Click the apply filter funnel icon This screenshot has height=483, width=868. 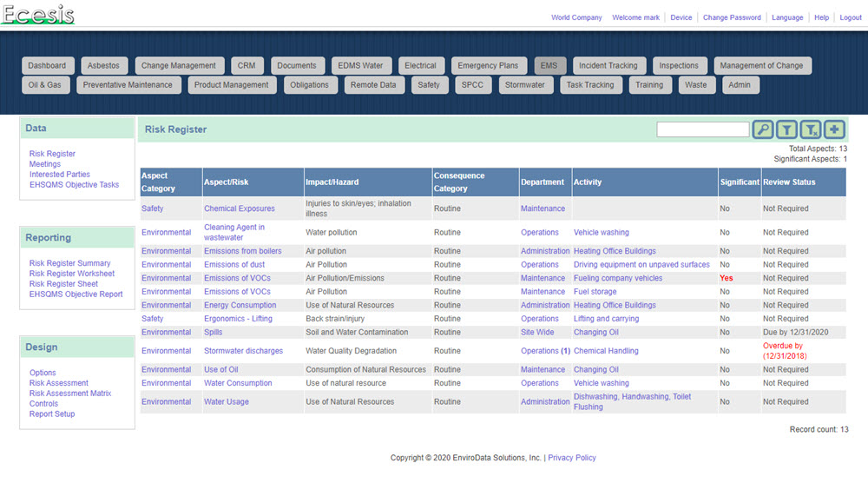pyautogui.click(x=786, y=129)
